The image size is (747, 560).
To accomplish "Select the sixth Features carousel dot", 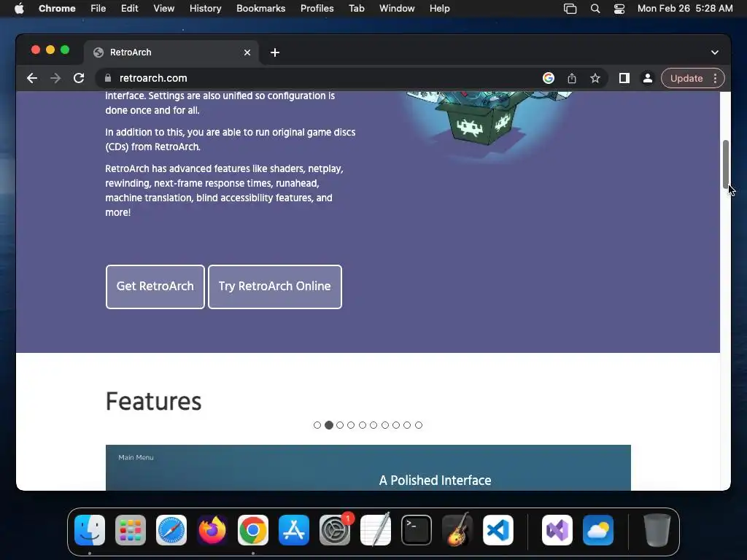I will pos(373,425).
